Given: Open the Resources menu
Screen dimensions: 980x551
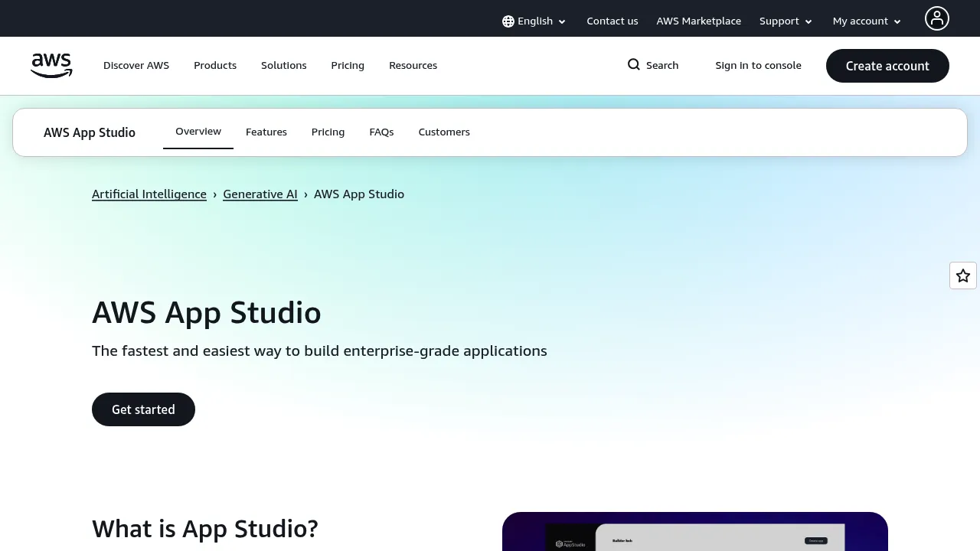Looking at the screenshot, I should pyautogui.click(x=413, y=66).
